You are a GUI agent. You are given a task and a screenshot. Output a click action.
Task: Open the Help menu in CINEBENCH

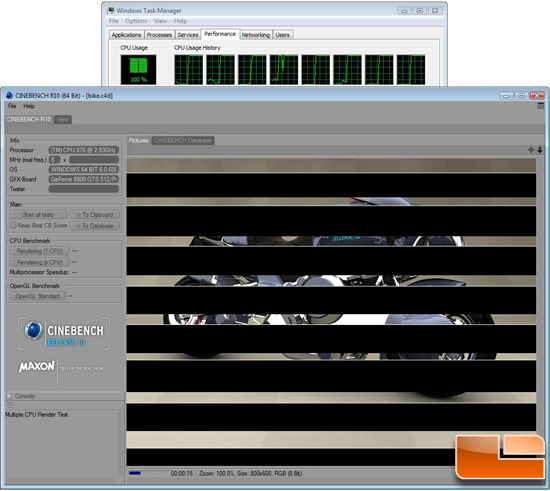(29, 106)
